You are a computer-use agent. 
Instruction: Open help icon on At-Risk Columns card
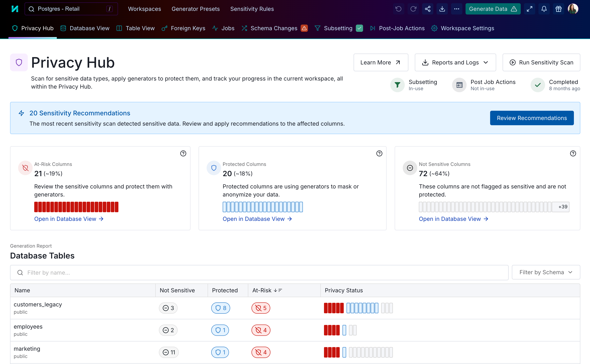[x=183, y=154]
